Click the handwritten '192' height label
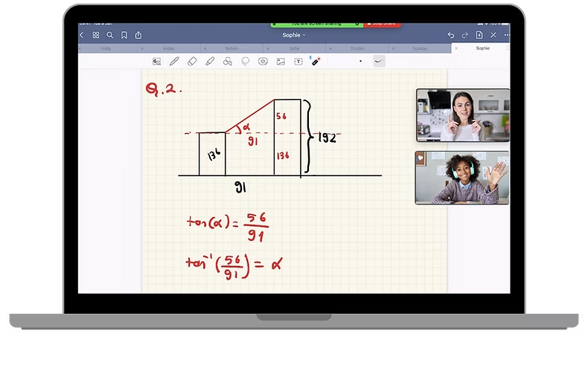 327,138
